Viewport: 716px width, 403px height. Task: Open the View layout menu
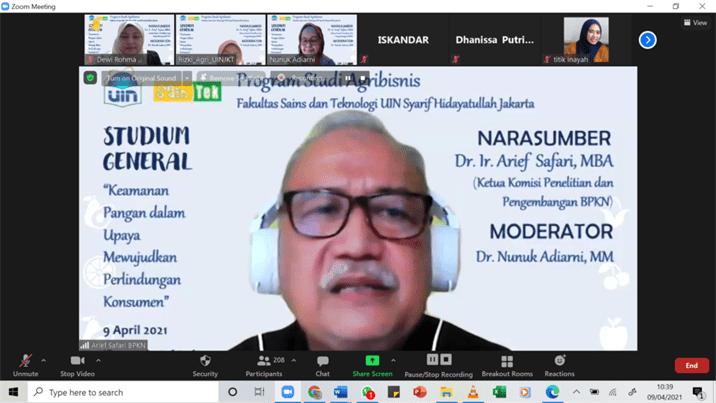(695, 22)
